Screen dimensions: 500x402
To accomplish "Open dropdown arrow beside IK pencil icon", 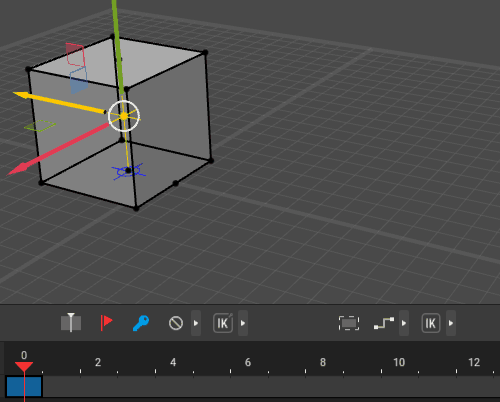I will 243,323.
